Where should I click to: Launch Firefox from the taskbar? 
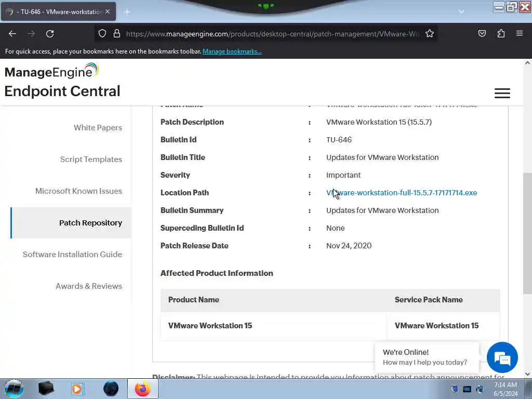(x=142, y=389)
